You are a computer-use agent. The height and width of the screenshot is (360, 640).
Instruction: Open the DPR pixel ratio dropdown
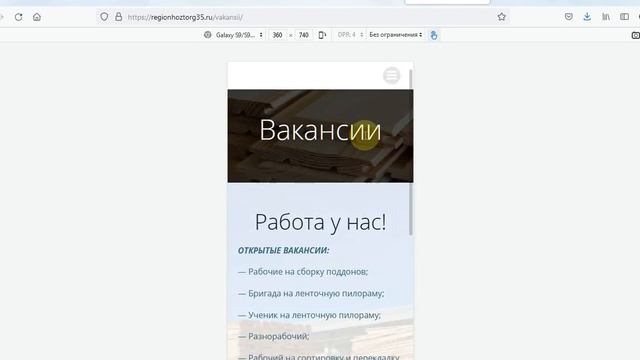coord(350,35)
